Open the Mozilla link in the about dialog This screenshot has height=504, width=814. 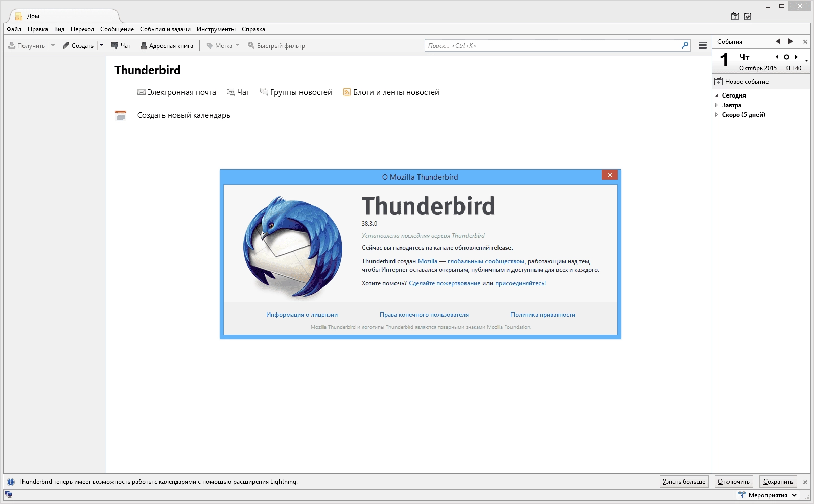tap(428, 261)
